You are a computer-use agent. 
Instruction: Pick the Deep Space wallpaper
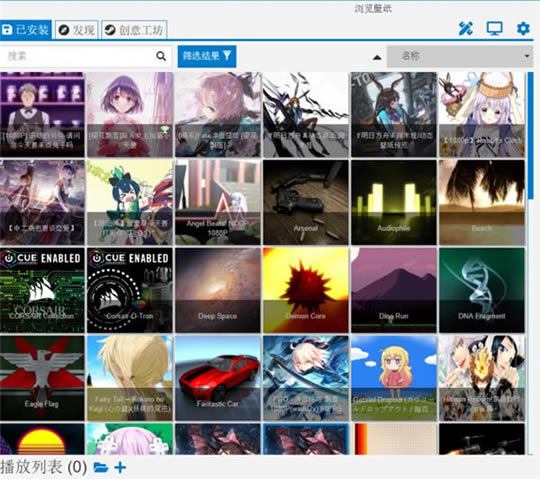coord(218,290)
